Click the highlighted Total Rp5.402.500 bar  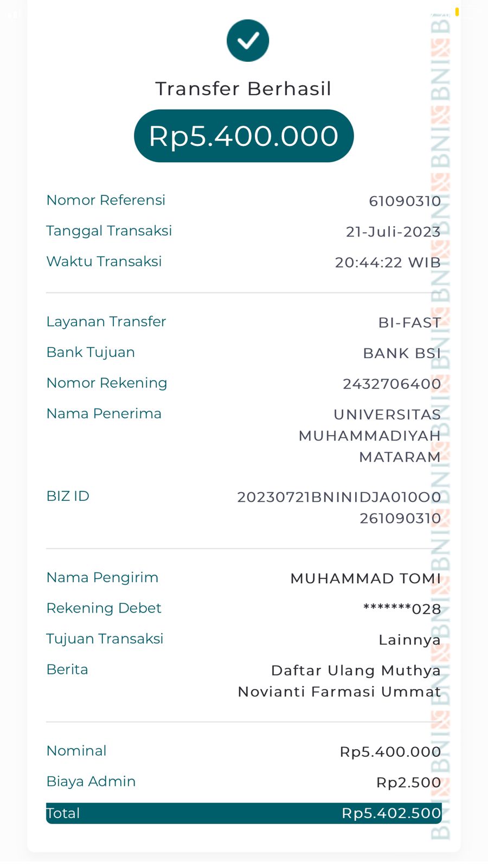[x=243, y=813]
